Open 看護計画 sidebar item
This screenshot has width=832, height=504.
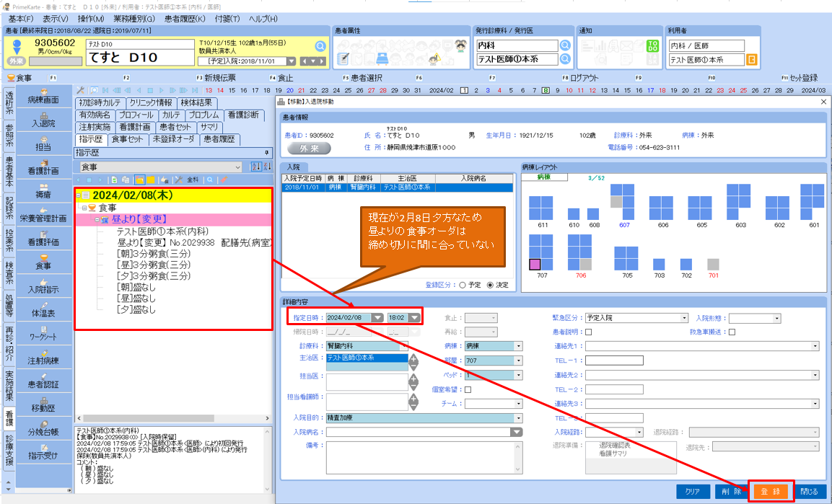point(43,167)
